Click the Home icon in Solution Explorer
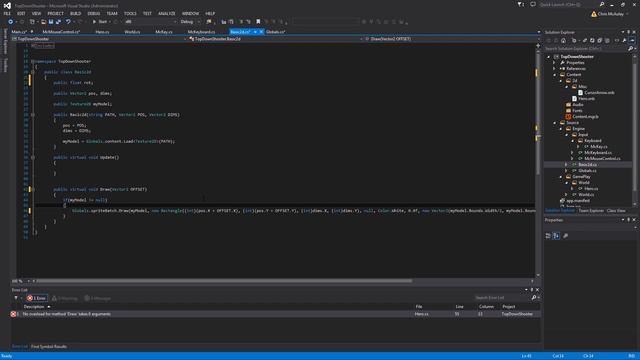This screenshot has width=640, height=360. (563, 40)
